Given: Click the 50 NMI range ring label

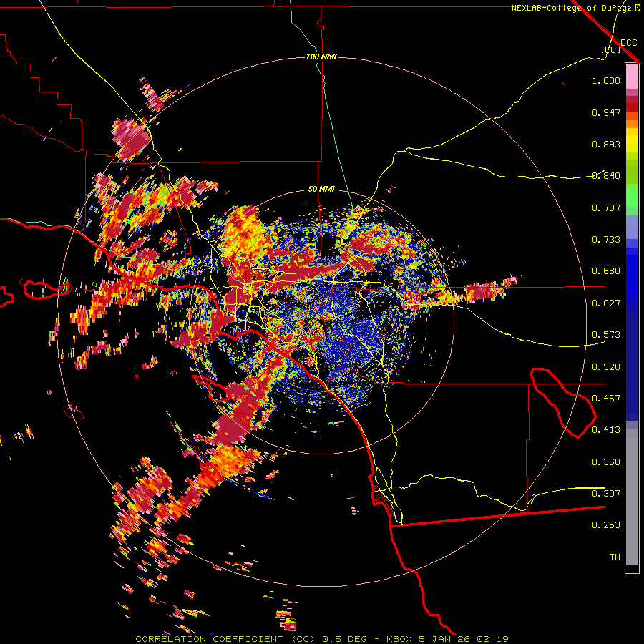Looking at the screenshot, I should pyautogui.click(x=321, y=190).
